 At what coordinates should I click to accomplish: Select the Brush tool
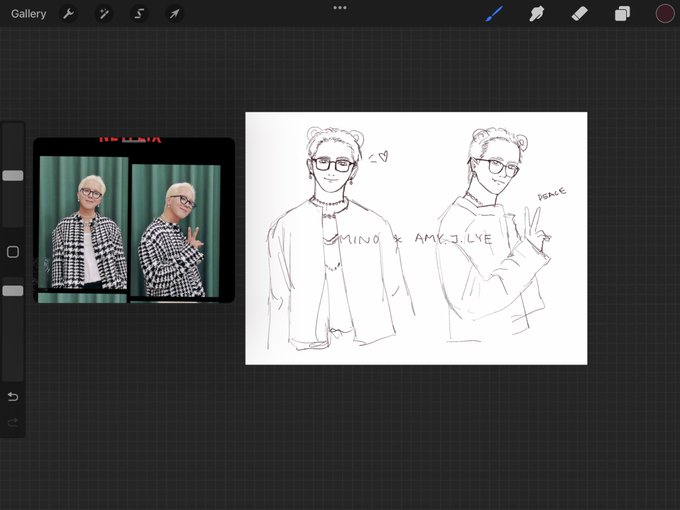[494, 14]
